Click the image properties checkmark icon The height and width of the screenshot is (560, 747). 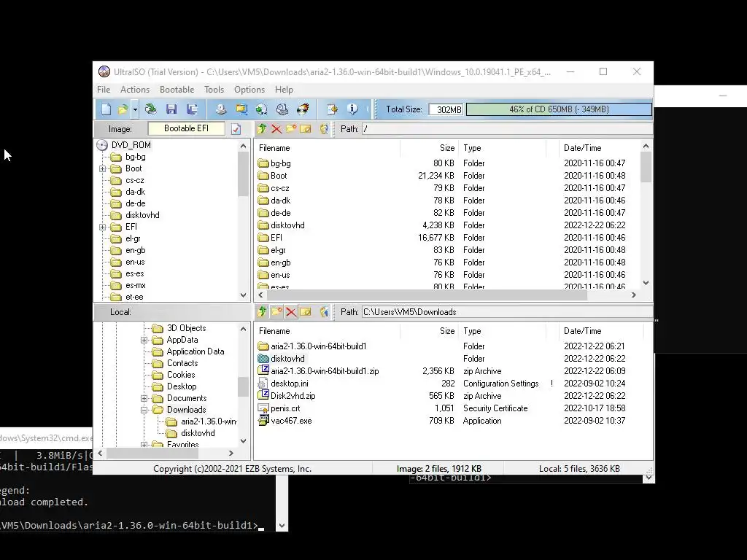(x=236, y=129)
